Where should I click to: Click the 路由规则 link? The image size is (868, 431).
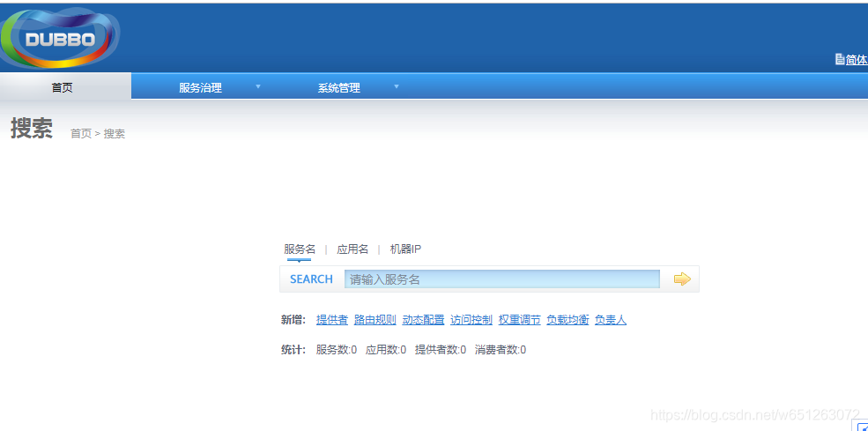pos(375,320)
